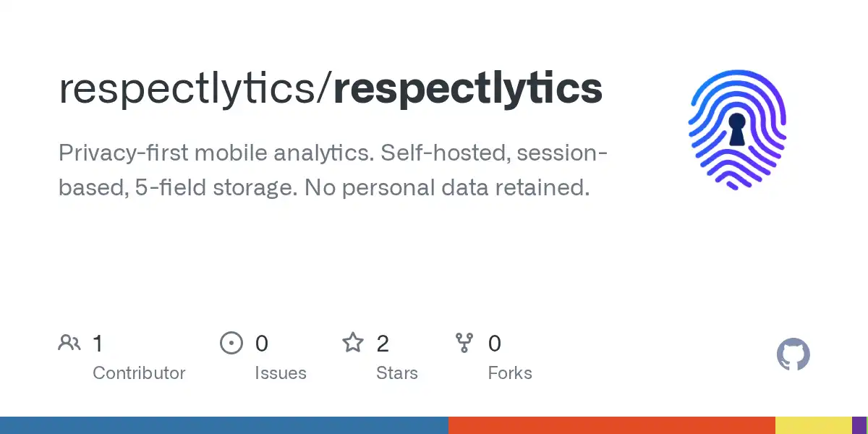Click the fork icon
The width and height of the screenshot is (868, 434).
464,343
